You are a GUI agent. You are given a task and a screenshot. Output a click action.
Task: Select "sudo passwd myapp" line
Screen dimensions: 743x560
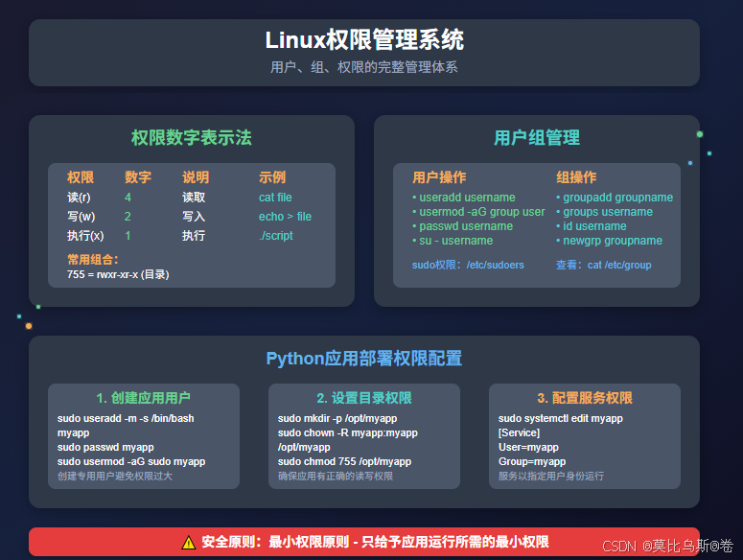105,447
